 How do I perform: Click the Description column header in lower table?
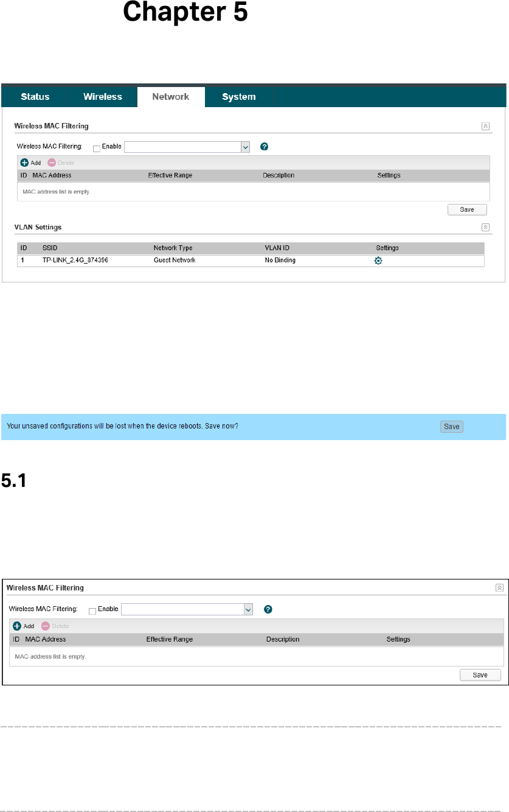click(283, 640)
